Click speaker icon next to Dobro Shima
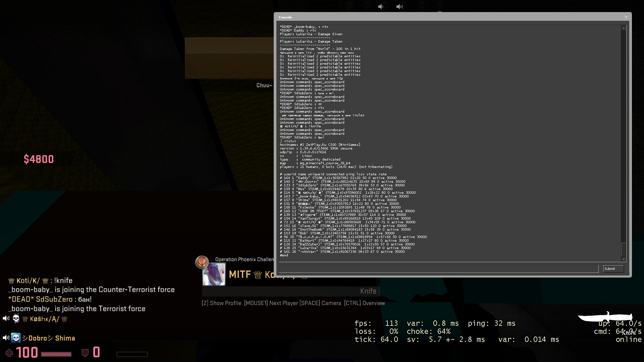Viewport: 644px width, 362px height. click(x=6, y=338)
